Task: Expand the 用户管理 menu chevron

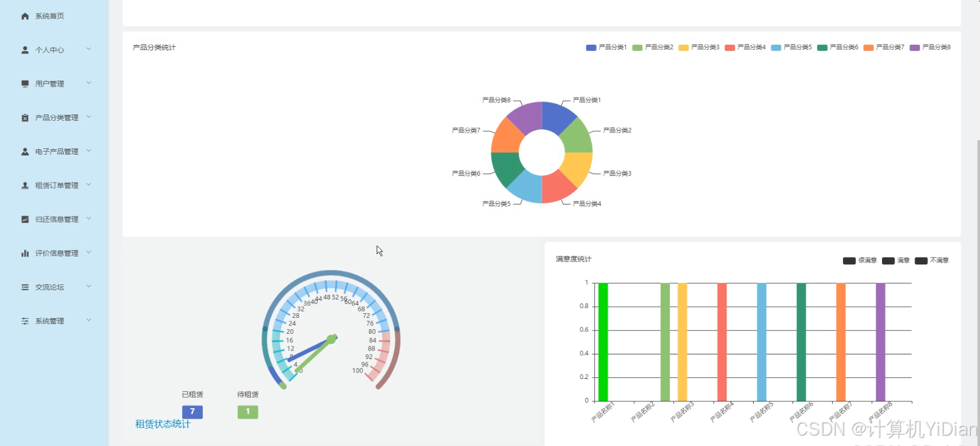Action: (x=89, y=83)
